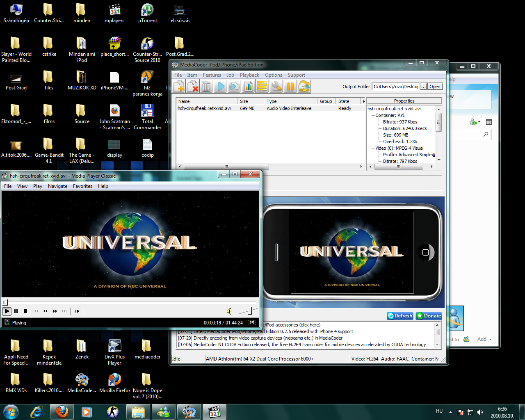The width and height of the screenshot is (525, 420).
Task: Click the Output Folder path field
Action: (395, 87)
